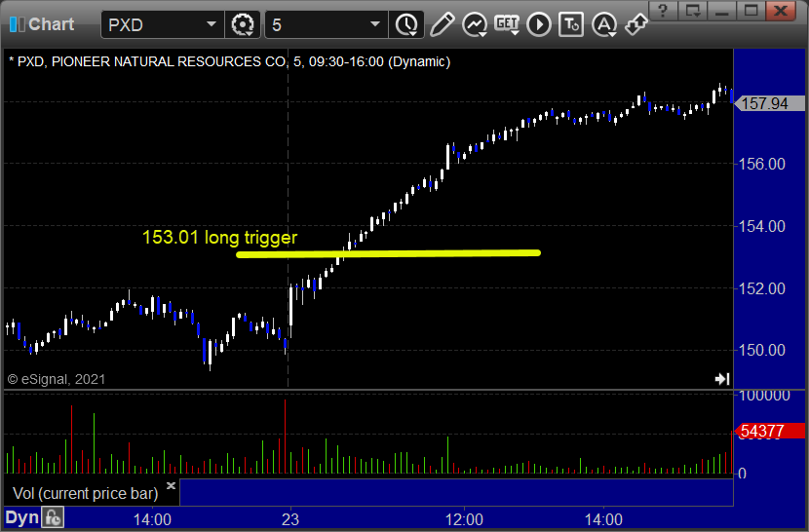Maximize the chart window
This screenshot has height=532, width=809.
[751, 11]
